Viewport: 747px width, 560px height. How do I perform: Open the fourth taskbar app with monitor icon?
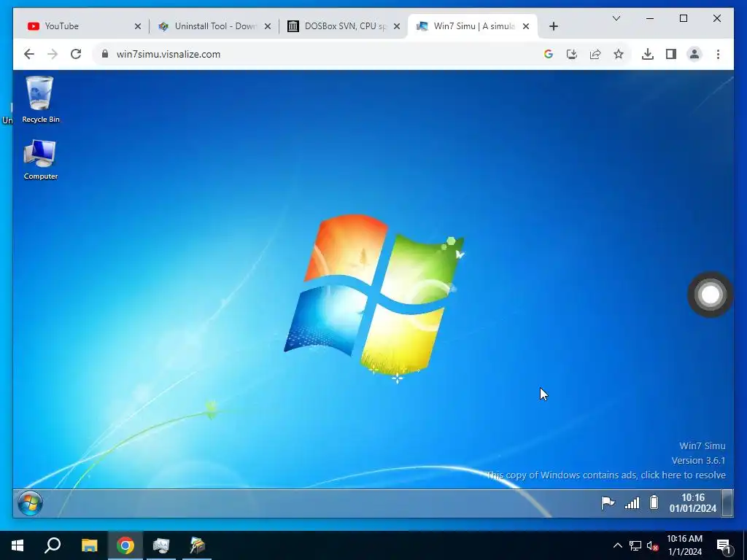[x=161, y=545]
